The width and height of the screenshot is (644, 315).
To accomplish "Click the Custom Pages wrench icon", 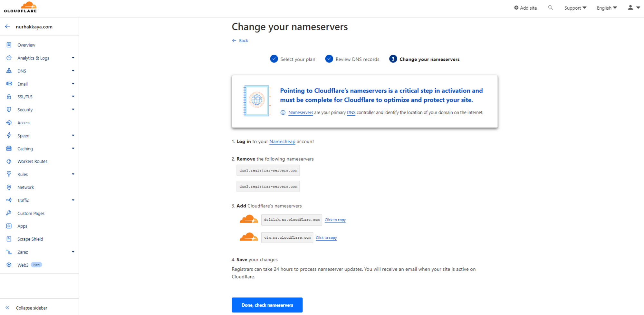I will [x=9, y=213].
